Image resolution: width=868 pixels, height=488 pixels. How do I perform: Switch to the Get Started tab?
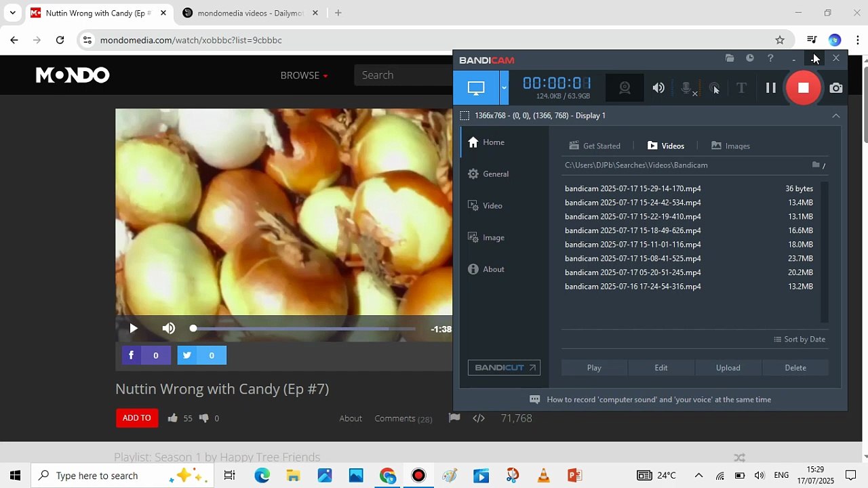pyautogui.click(x=595, y=146)
